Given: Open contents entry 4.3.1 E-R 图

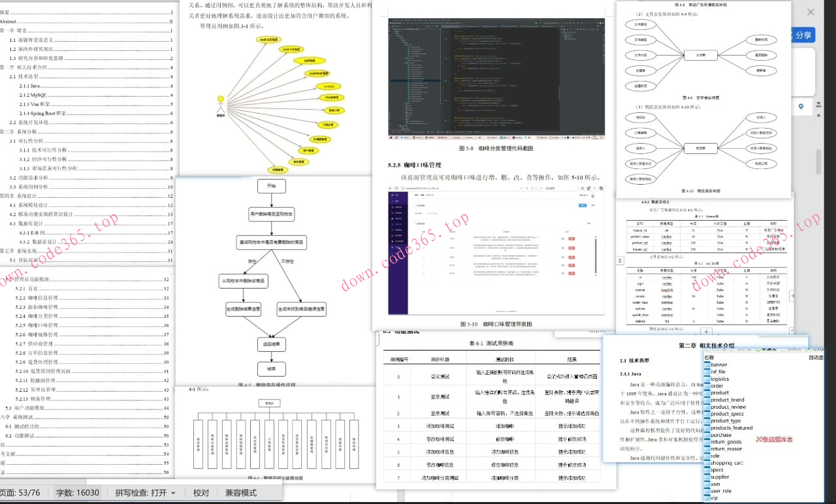Looking at the screenshot, I should click(x=96, y=233).
